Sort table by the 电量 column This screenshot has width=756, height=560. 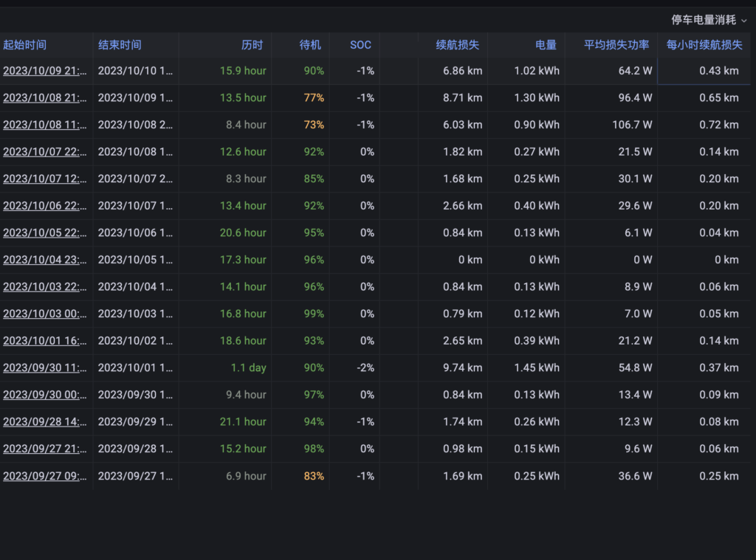(x=545, y=44)
